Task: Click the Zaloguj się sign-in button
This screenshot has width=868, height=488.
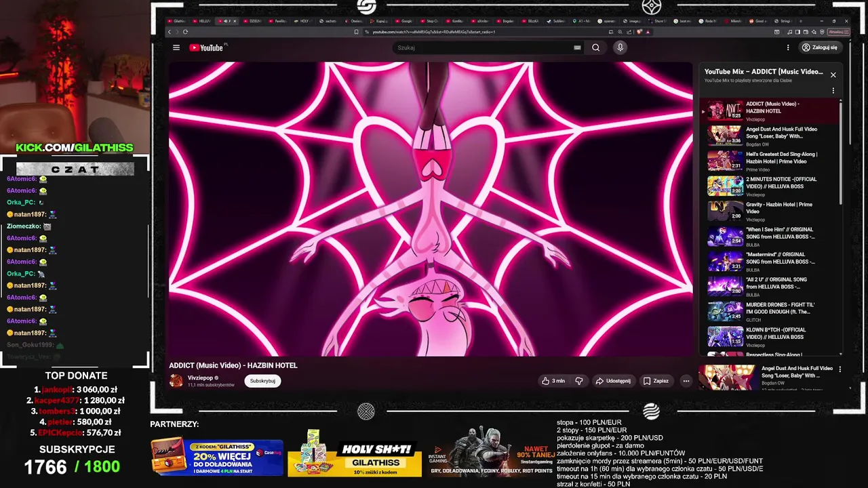Action: coord(819,47)
